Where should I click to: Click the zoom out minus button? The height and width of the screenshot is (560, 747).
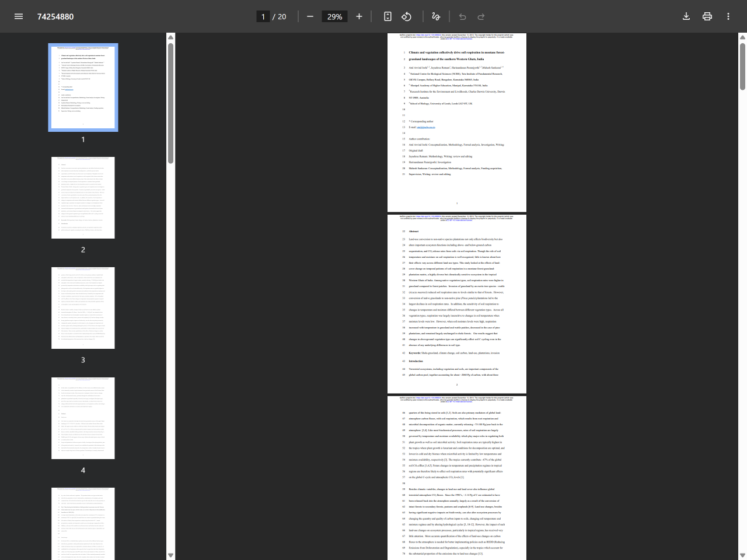(x=310, y=16)
